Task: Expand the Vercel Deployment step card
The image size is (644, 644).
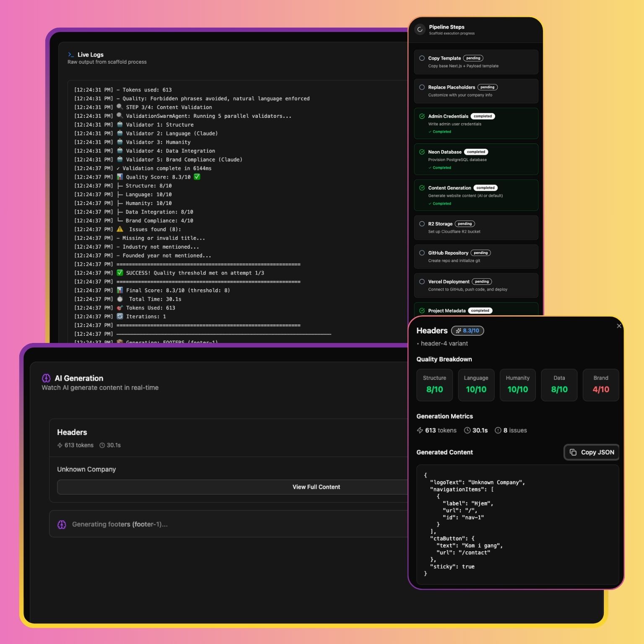Action: point(476,285)
